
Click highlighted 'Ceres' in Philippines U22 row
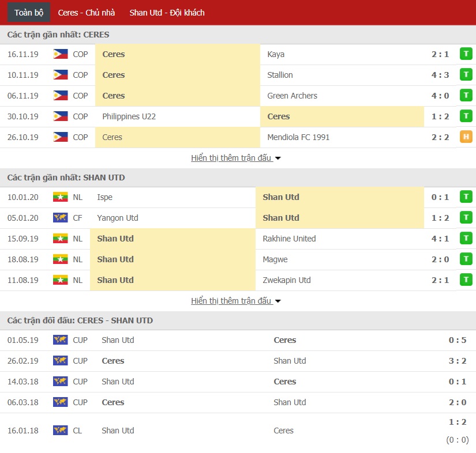point(278,116)
